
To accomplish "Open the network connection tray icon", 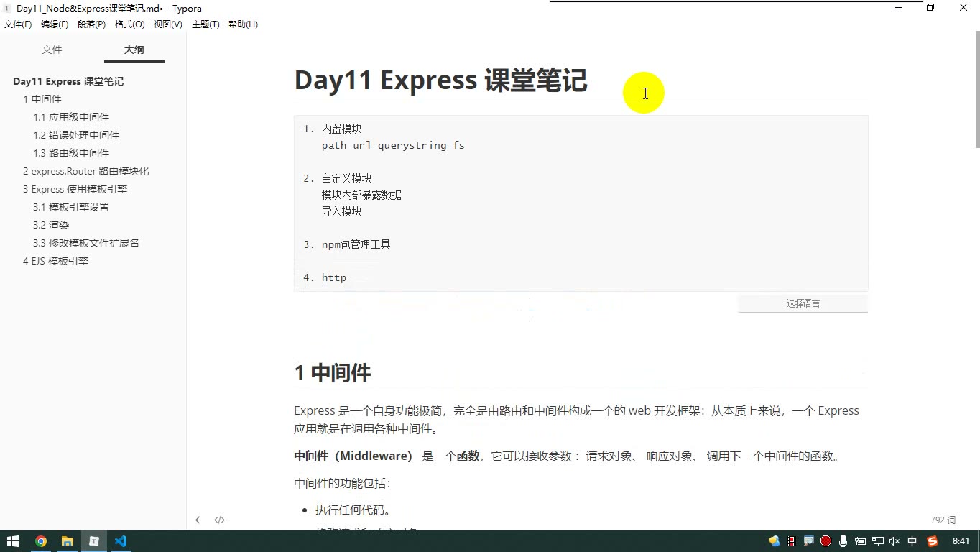I will pos(877,541).
